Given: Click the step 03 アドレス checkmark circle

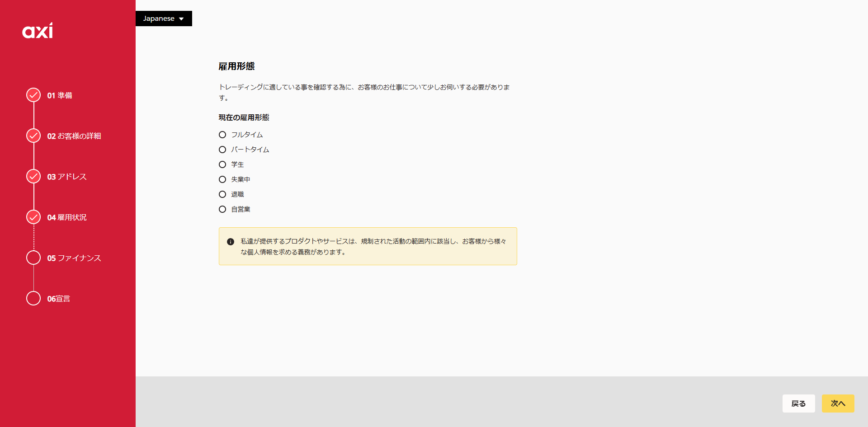Looking at the screenshot, I should point(33,176).
